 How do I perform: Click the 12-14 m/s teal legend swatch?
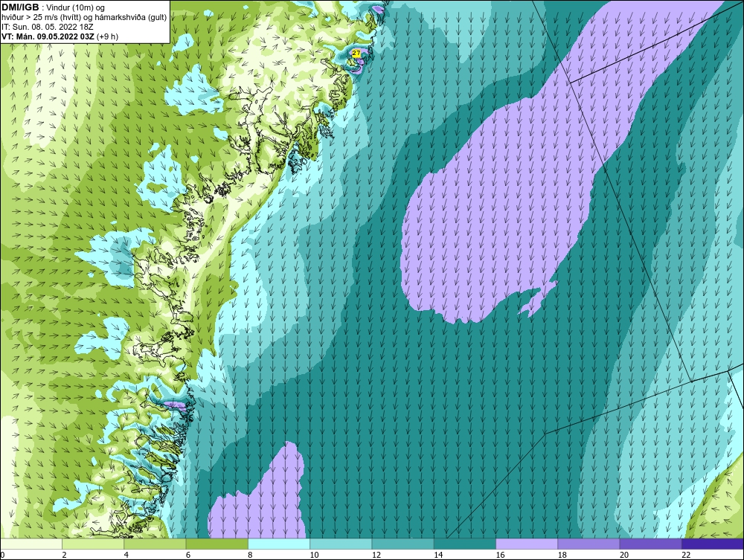403,544
